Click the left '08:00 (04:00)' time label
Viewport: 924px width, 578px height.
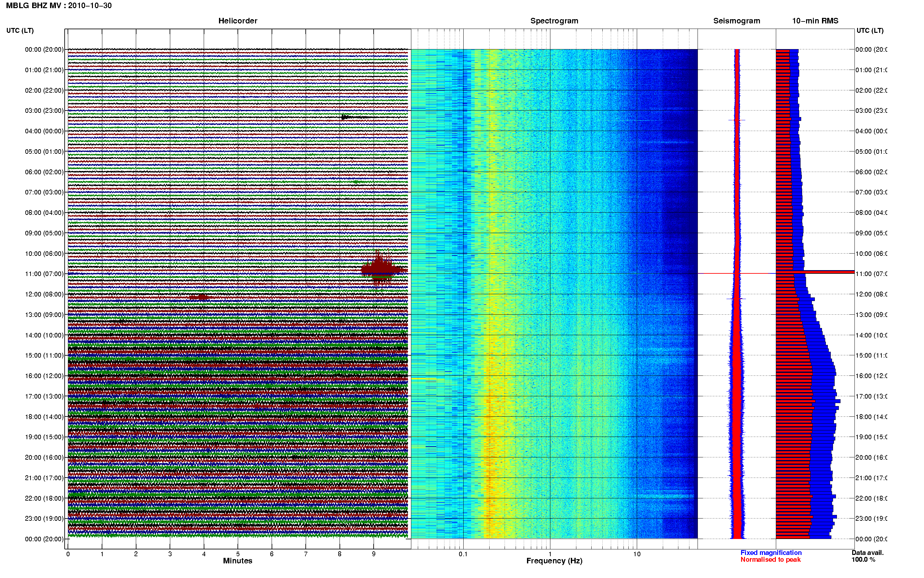point(44,213)
